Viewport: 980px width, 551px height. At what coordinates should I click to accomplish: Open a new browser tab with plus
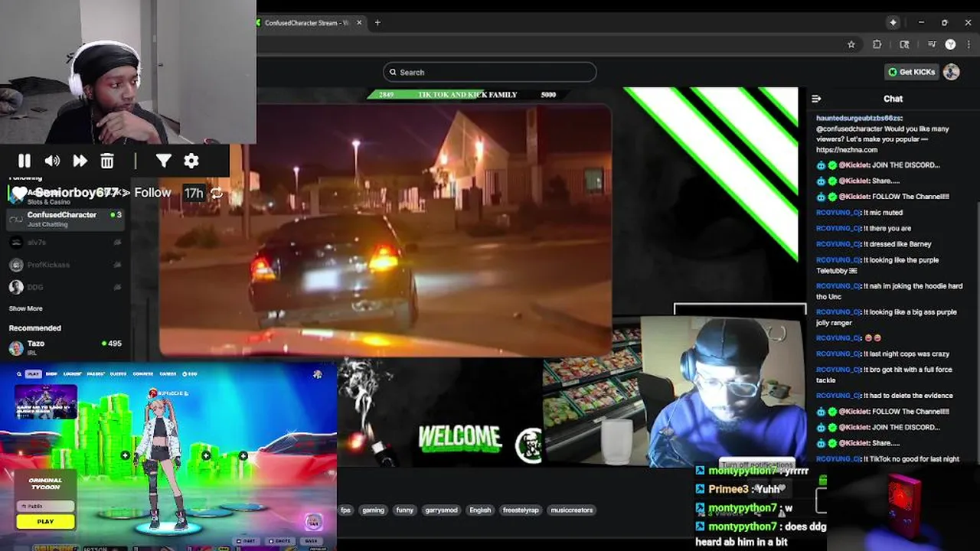[x=377, y=22]
